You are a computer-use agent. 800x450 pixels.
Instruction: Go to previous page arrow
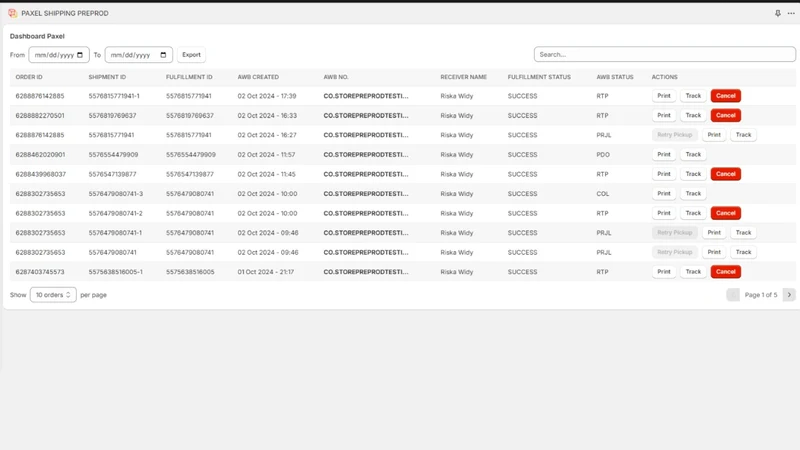(733, 295)
